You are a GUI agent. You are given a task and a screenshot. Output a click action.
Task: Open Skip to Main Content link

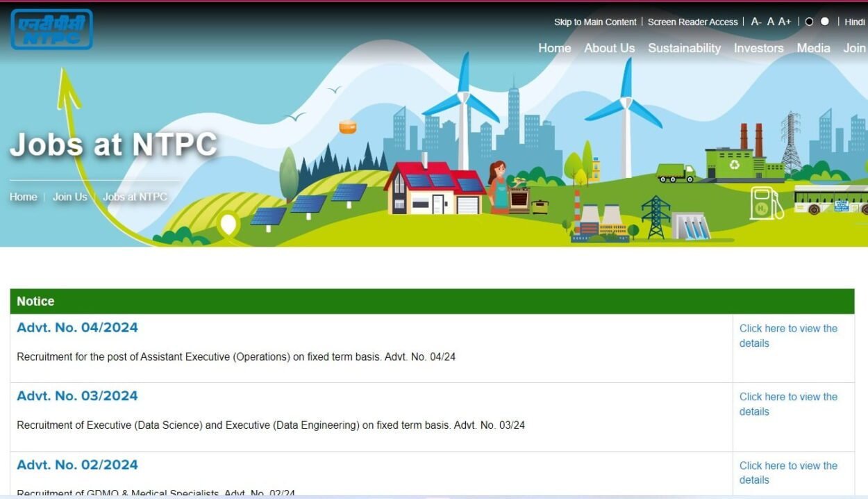595,22
